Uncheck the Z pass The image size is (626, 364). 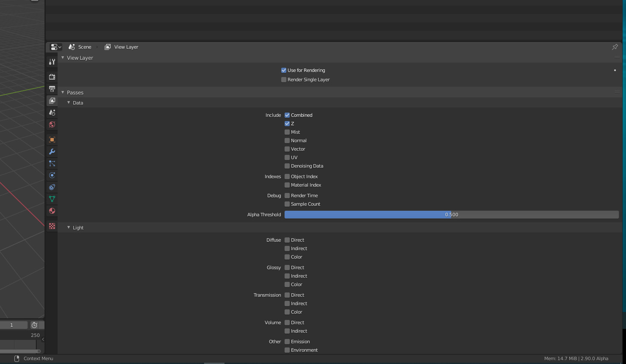(287, 124)
